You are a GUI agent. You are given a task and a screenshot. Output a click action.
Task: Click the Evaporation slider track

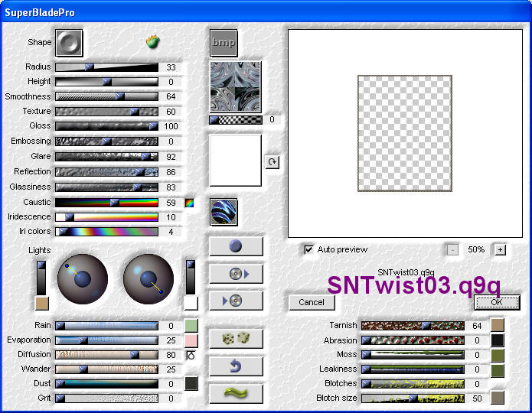106,340
